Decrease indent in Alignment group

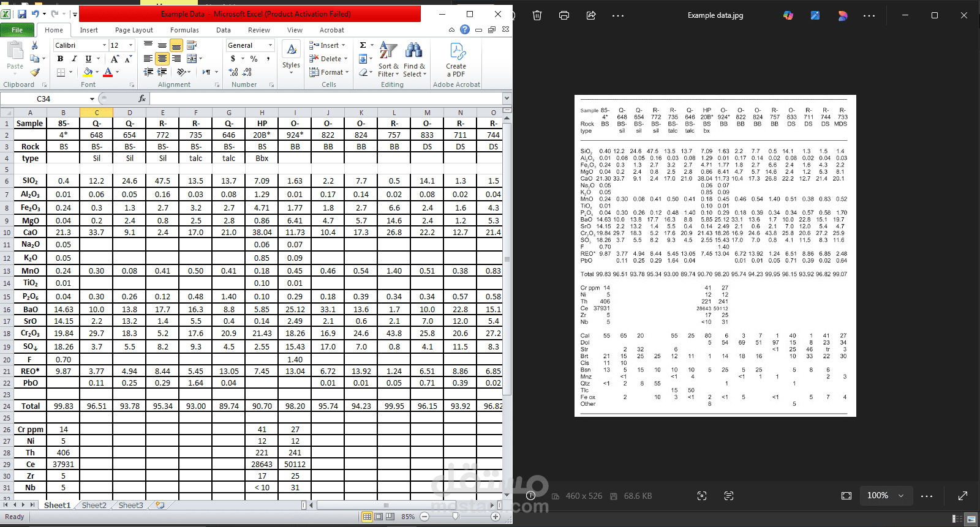(148, 72)
